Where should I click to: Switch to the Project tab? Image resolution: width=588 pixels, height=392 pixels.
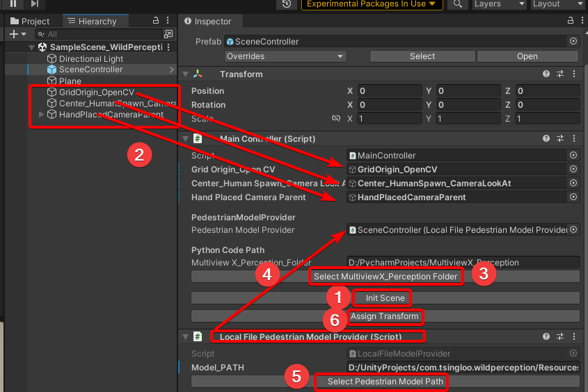tap(30, 22)
